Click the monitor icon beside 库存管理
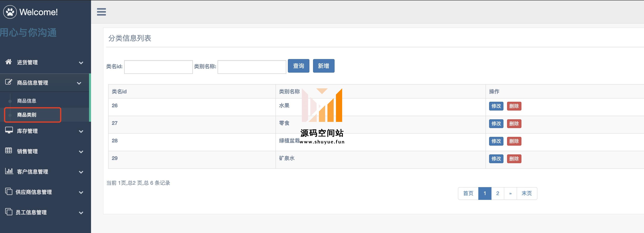The height and width of the screenshot is (233, 644). pyautogui.click(x=9, y=130)
